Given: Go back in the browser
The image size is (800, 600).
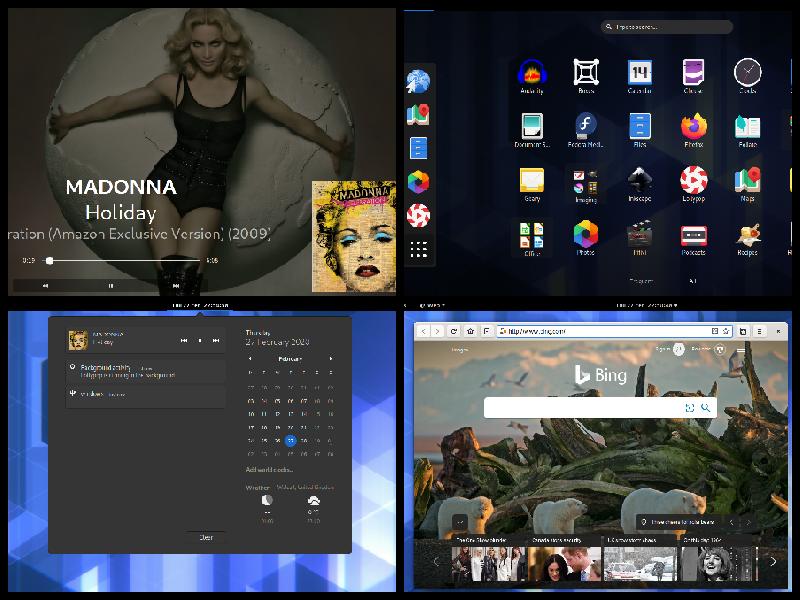Looking at the screenshot, I should tap(423, 331).
